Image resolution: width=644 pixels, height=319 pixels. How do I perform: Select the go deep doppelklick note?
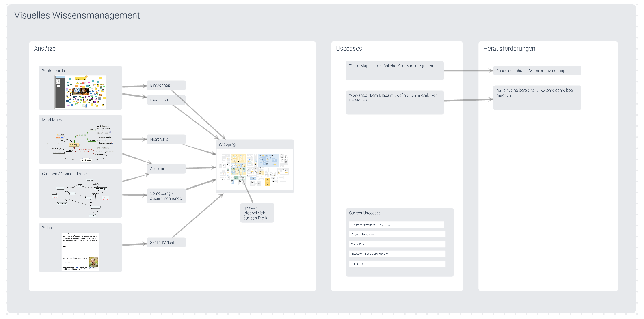pyautogui.click(x=257, y=213)
